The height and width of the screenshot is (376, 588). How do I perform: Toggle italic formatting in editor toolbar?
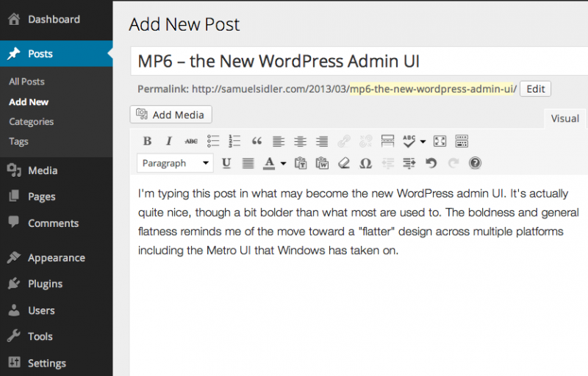[x=169, y=141]
